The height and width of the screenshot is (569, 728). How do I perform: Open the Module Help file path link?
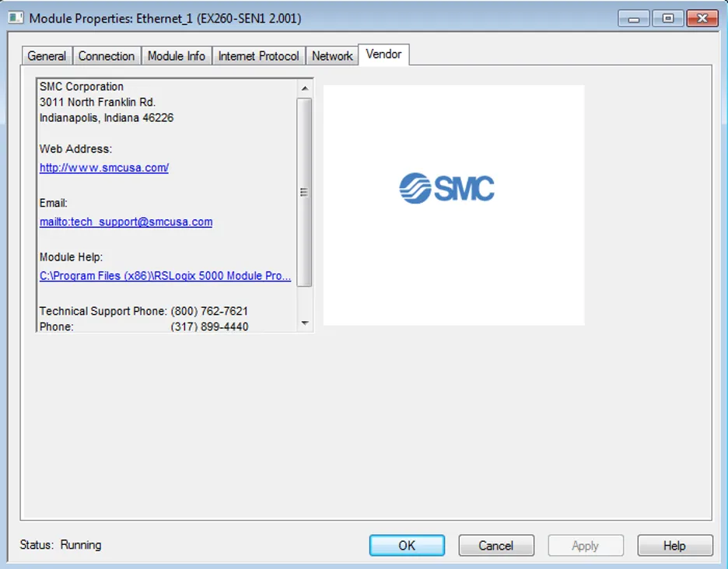click(x=166, y=276)
